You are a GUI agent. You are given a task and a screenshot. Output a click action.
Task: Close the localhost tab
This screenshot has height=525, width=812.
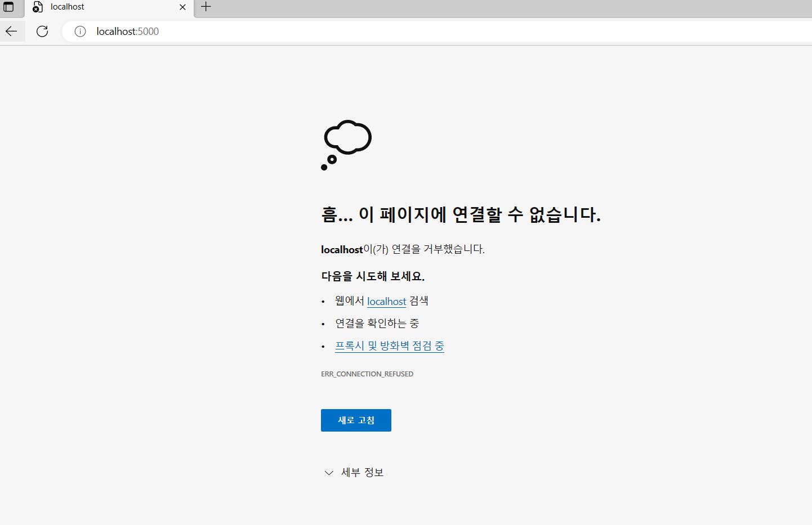click(182, 7)
